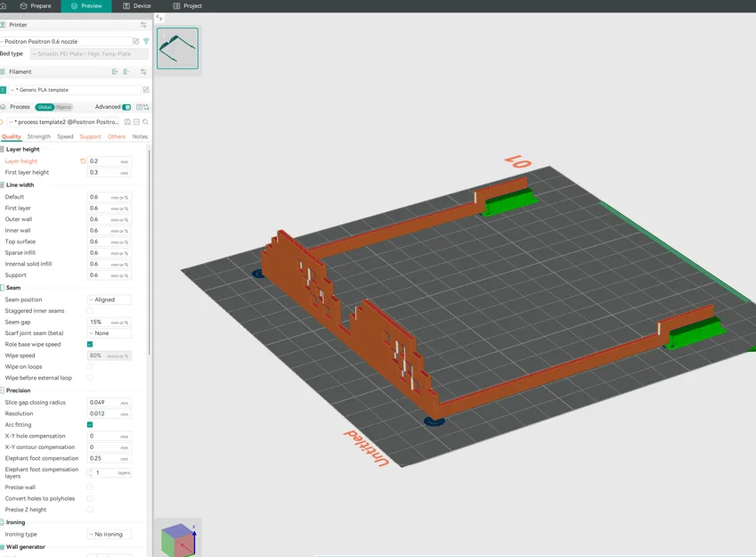Open filament settings sliders icon

[143, 71]
